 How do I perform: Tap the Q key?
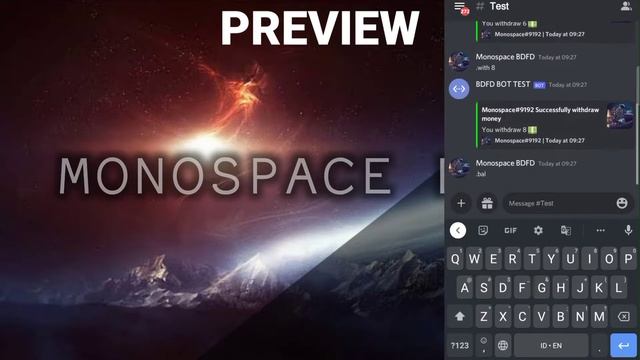point(456,258)
